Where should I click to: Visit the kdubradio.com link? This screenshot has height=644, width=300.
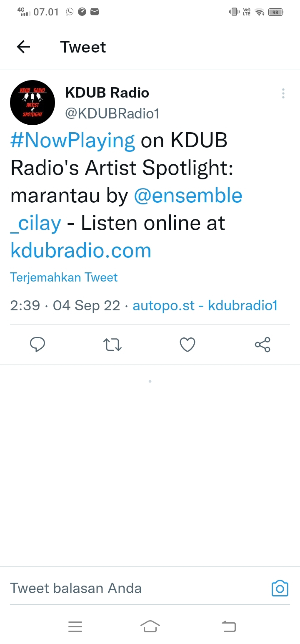[x=80, y=251]
